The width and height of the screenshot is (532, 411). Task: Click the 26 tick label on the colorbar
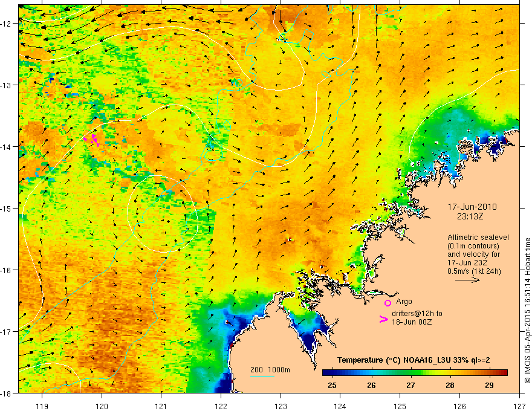point(372,385)
